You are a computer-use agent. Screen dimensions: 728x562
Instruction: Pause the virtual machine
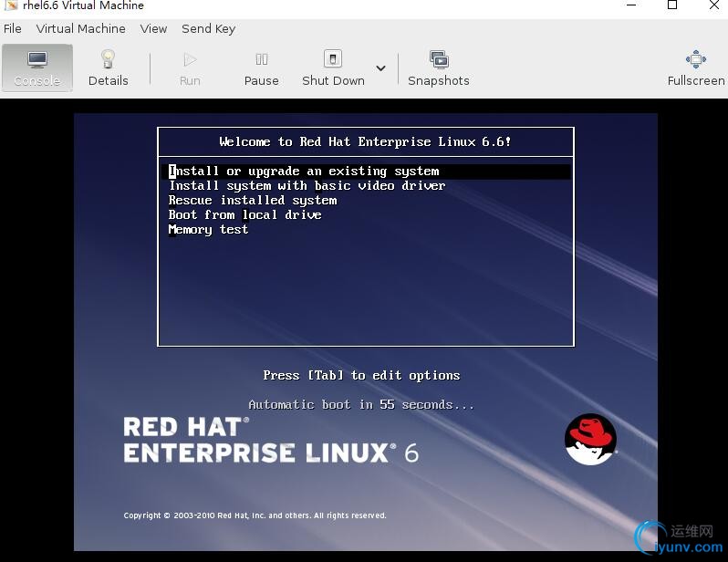click(x=262, y=68)
